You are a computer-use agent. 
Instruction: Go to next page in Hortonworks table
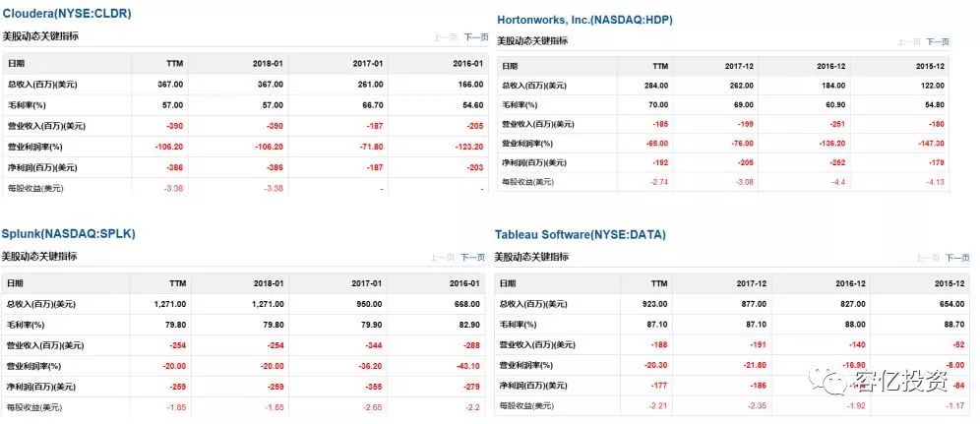coord(938,42)
